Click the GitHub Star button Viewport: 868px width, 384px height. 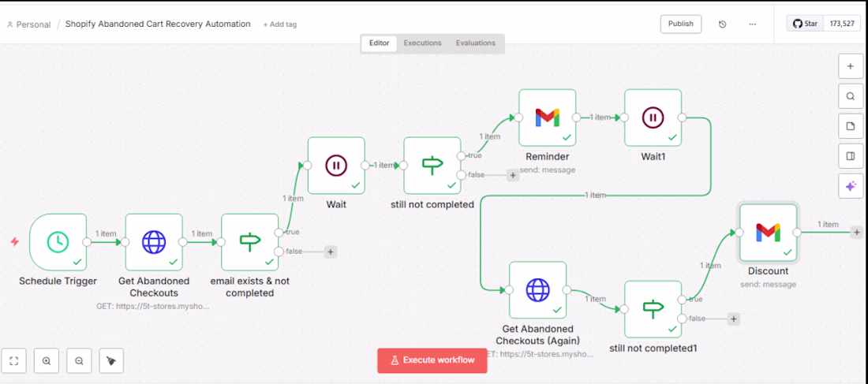click(x=806, y=24)
